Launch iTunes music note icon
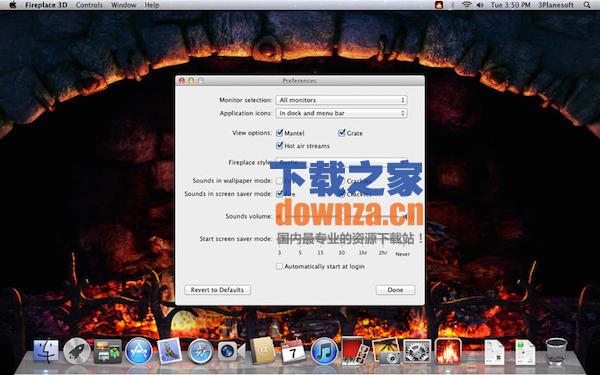Viewport: 600px width, 375px height. click(x=324, y=351)
